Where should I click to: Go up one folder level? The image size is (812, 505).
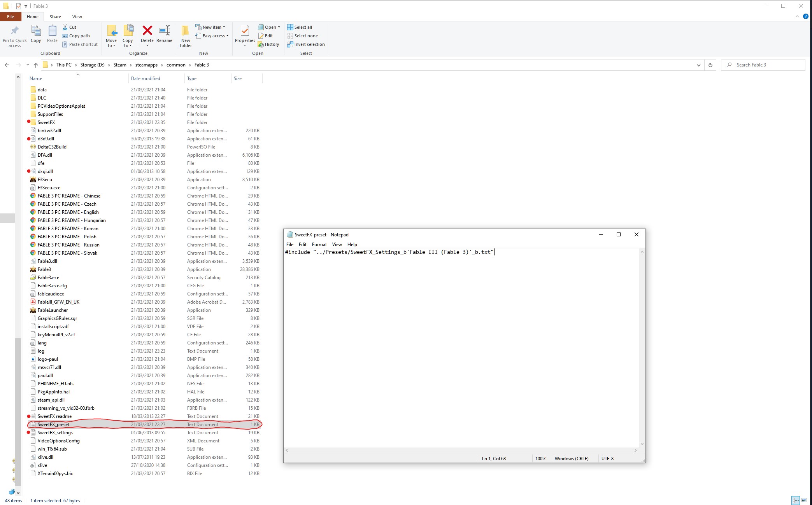click(36, 65)
